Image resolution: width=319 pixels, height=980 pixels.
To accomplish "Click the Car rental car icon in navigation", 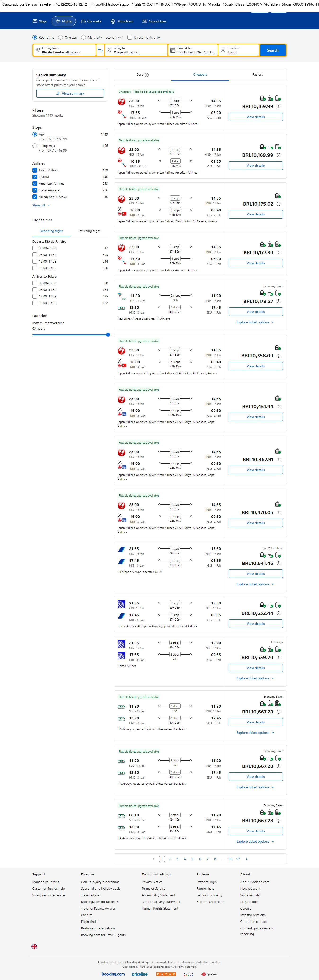I will click(x=83, y=21).
